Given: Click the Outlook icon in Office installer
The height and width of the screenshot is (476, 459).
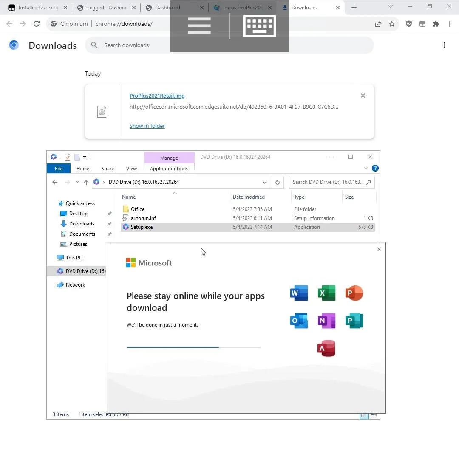Looking at the screenshot, I should tap(299, 321).
